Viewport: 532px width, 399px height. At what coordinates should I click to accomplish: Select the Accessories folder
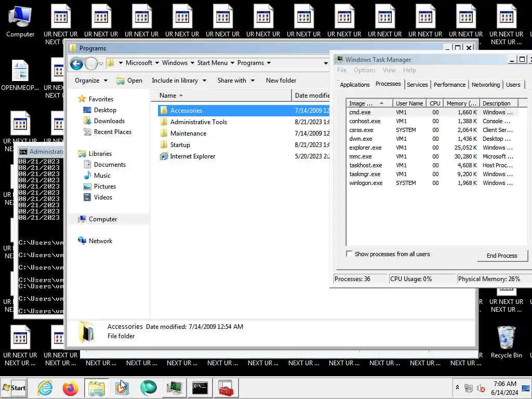244,111
